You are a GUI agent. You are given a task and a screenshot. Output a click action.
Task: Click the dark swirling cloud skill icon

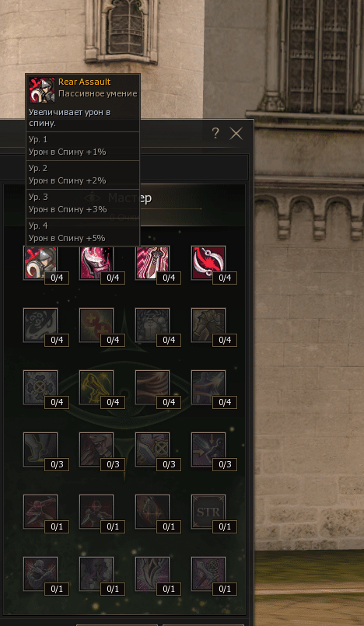pyautogui.click(x=40, y=324)
